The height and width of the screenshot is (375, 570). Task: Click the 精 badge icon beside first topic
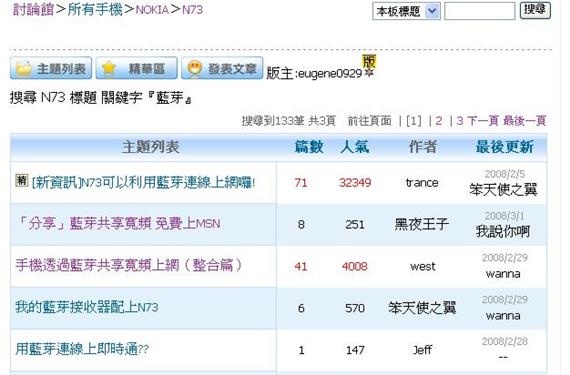(x=21, y=180)
